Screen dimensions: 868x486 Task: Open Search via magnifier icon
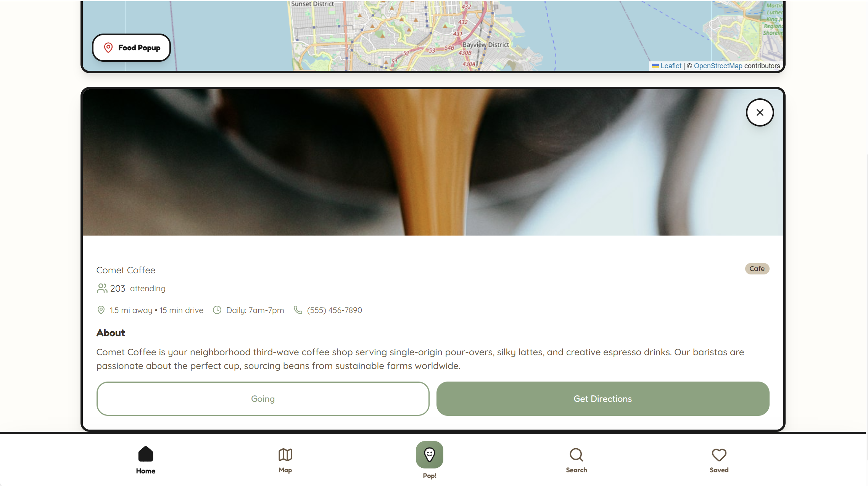576,454
